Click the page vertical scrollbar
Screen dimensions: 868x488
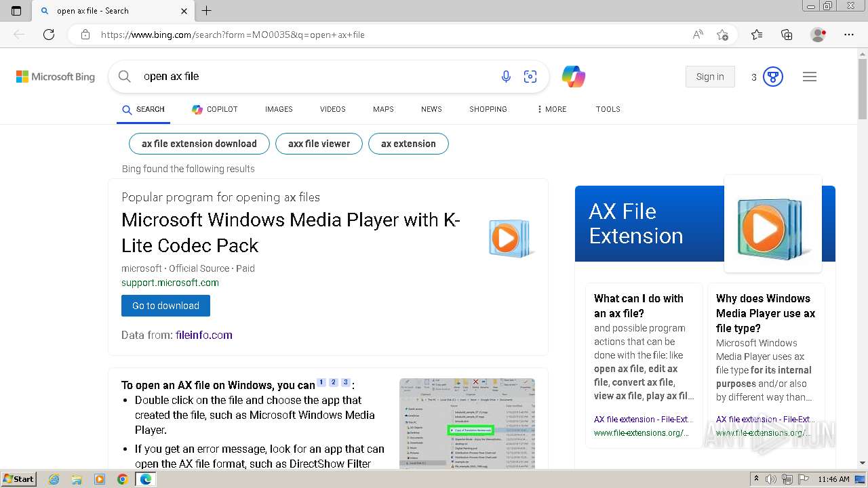tap(863, 88)
